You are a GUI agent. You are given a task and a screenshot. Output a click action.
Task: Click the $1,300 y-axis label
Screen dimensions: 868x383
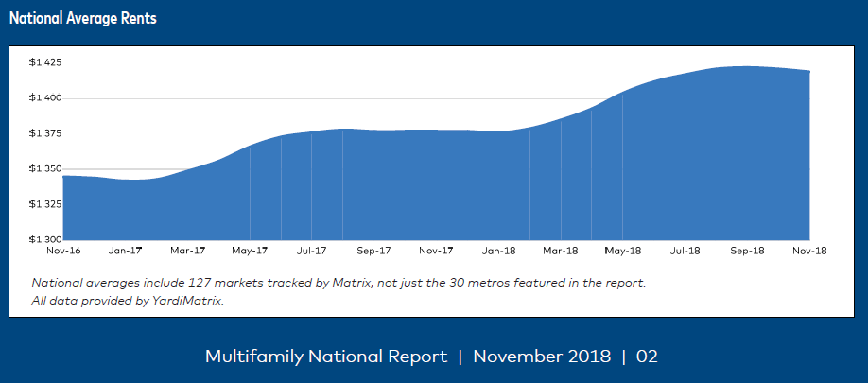[x=45, y=239]
